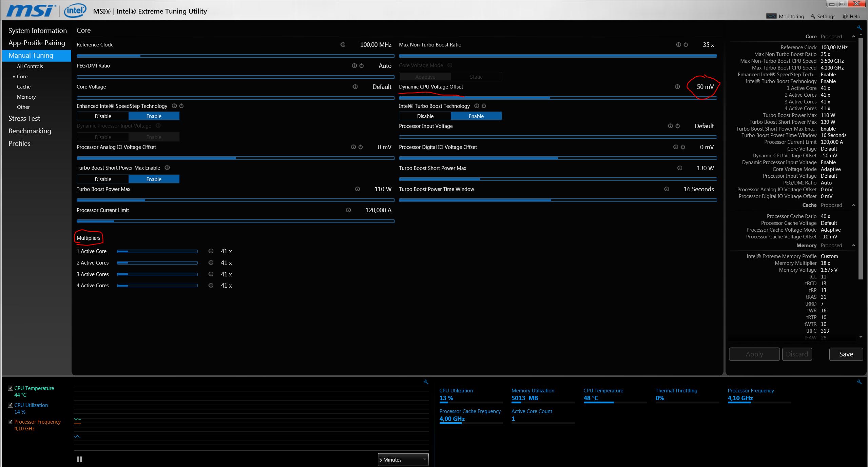Open Benchmarking page

[x=30, y=131]
